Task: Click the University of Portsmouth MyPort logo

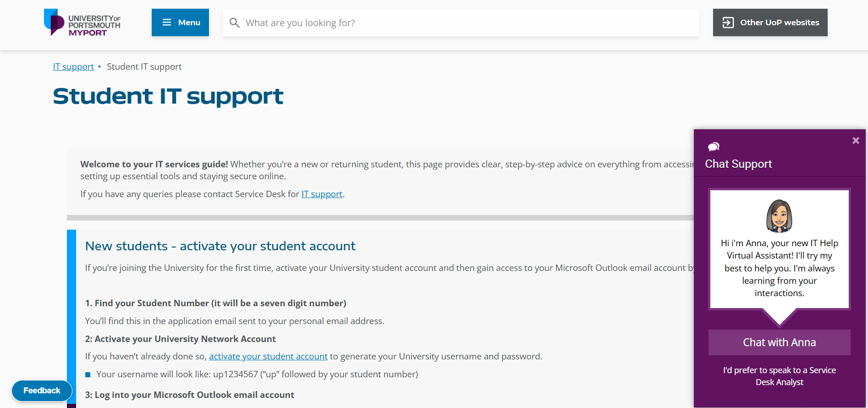Action: point(82,22)
